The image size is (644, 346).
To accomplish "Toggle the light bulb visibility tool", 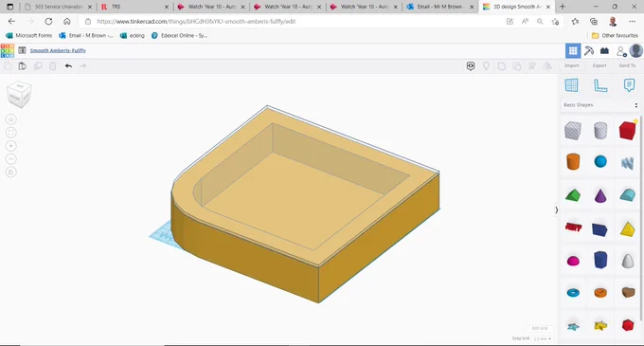I will point(486,65).
